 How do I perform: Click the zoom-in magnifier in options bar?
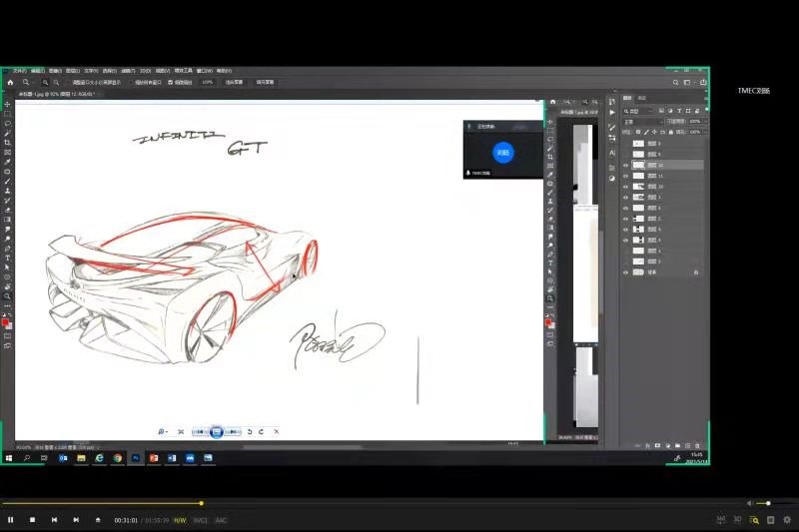click(45, 83)
